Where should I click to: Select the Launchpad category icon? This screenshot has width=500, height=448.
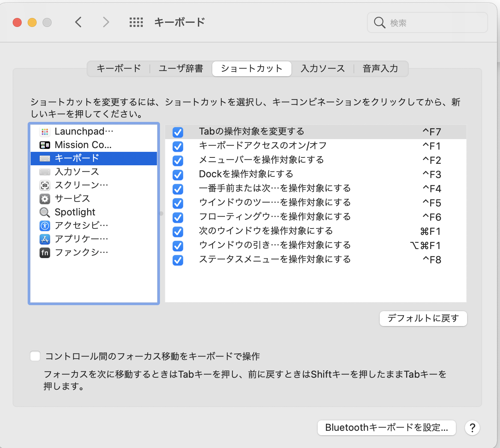[45, 132]
